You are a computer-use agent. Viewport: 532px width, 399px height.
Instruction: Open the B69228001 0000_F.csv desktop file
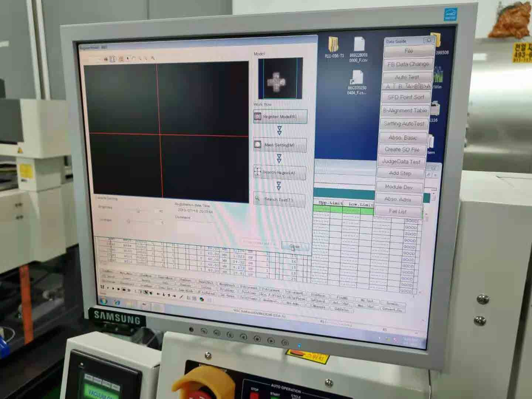pyautogui.click(x=359, y=49)
